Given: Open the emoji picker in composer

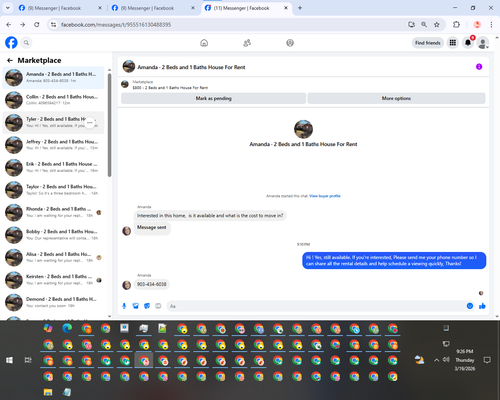Looking at the screenshot, I should [470, 306].
